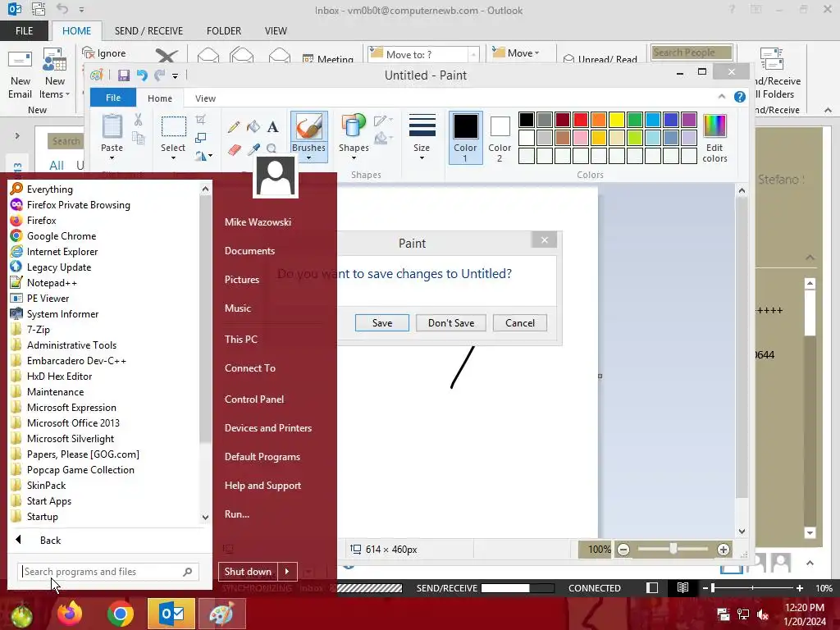Open the Customize Quick Access Toolbar dropdown in Paint
Viewport: 840px width, 630px height.
pos(176,76)
